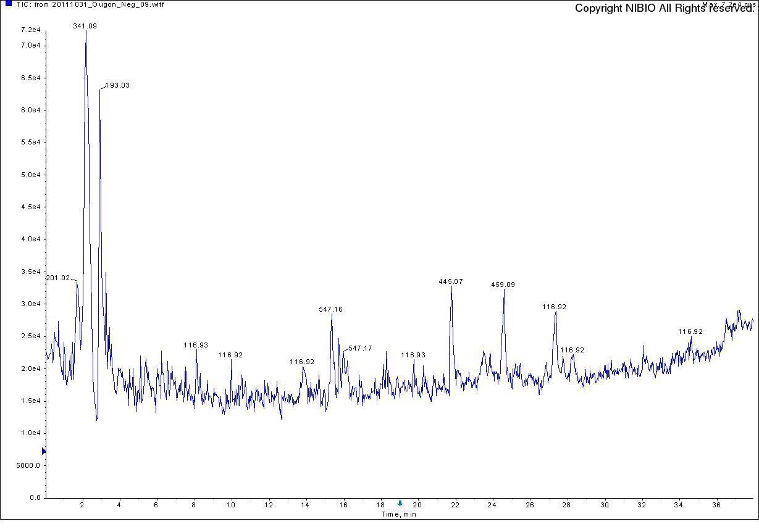Screen dimensions: 759x532
Task: Click the 116.93 label near 20 minutes
Action: pos(413,355)
